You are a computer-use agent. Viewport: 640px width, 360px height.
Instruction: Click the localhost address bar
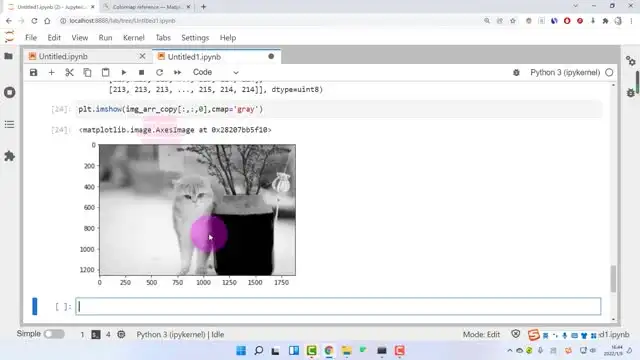(269, 21)
